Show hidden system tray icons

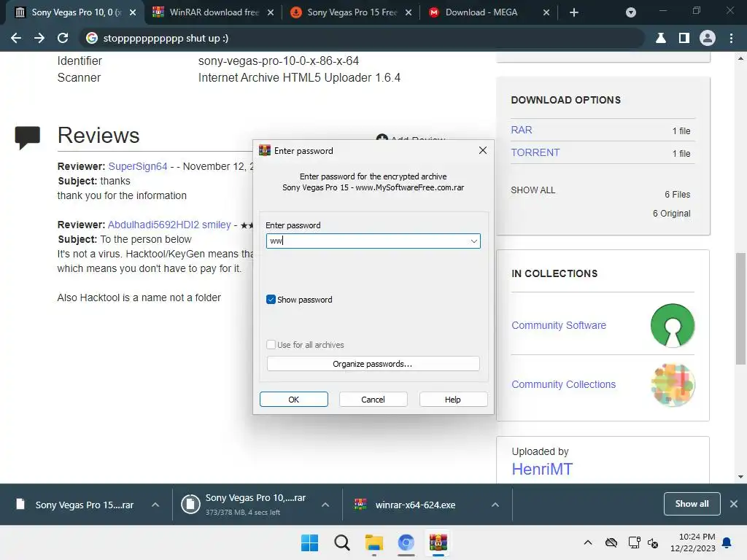coord(588,542)
